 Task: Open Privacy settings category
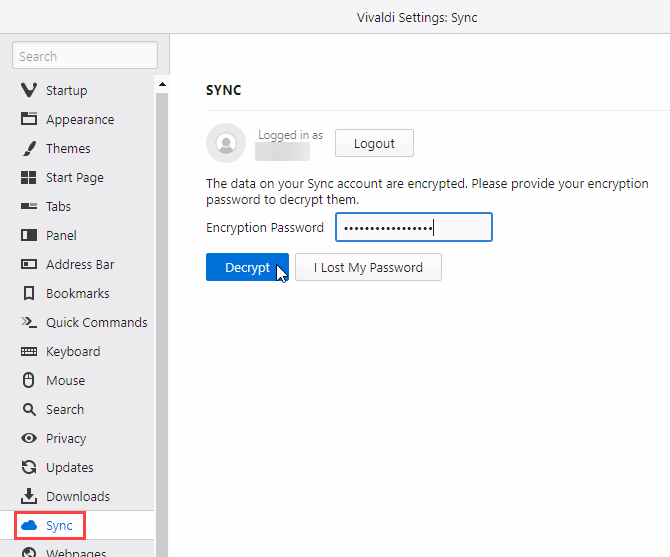click(77, 439)
